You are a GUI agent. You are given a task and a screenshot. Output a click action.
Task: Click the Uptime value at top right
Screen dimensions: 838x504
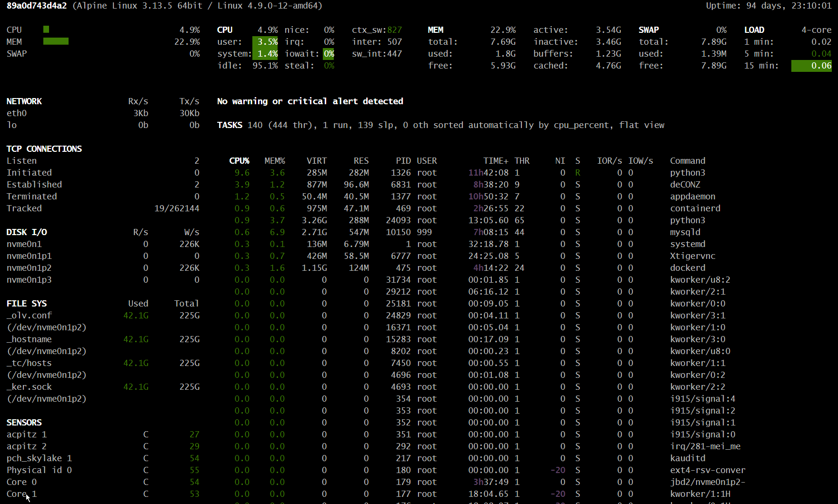(768, 6)
